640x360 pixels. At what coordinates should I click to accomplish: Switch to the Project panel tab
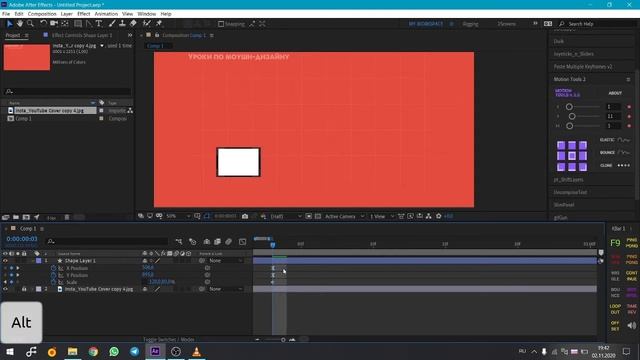[13, 36]
